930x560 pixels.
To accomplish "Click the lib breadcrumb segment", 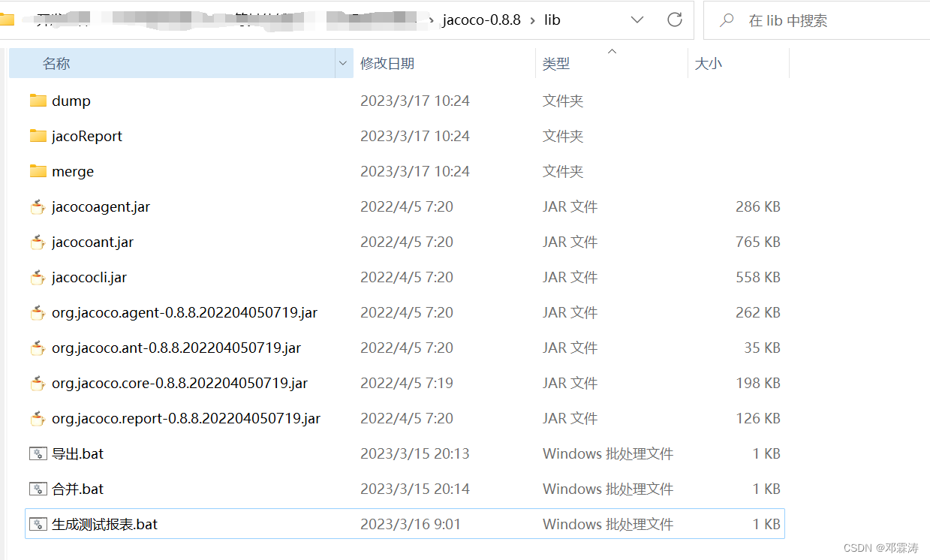I will (x=552, y=20).
